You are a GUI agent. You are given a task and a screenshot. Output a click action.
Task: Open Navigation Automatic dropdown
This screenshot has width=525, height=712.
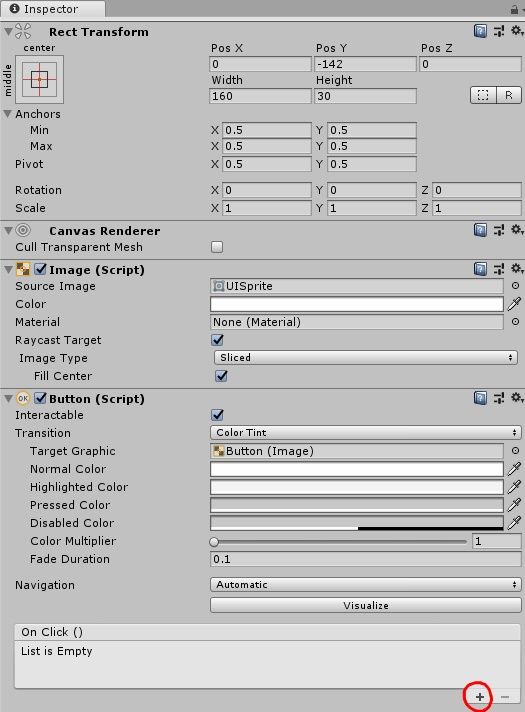pyautogui.click(x=366, y=584)
